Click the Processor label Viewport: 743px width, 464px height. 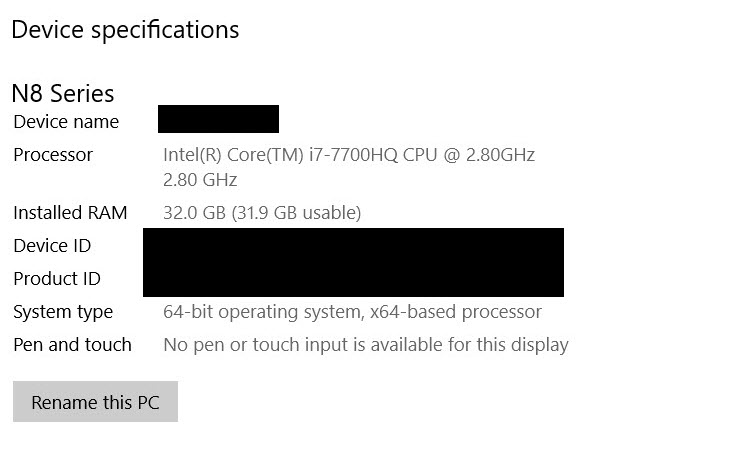click(x=53, y=155)
